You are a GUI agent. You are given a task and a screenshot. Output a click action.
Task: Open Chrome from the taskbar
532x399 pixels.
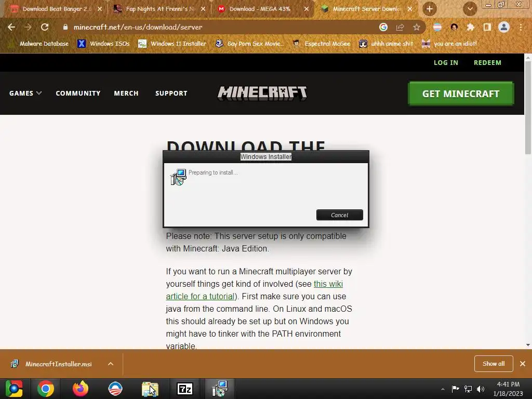point(46,389)
